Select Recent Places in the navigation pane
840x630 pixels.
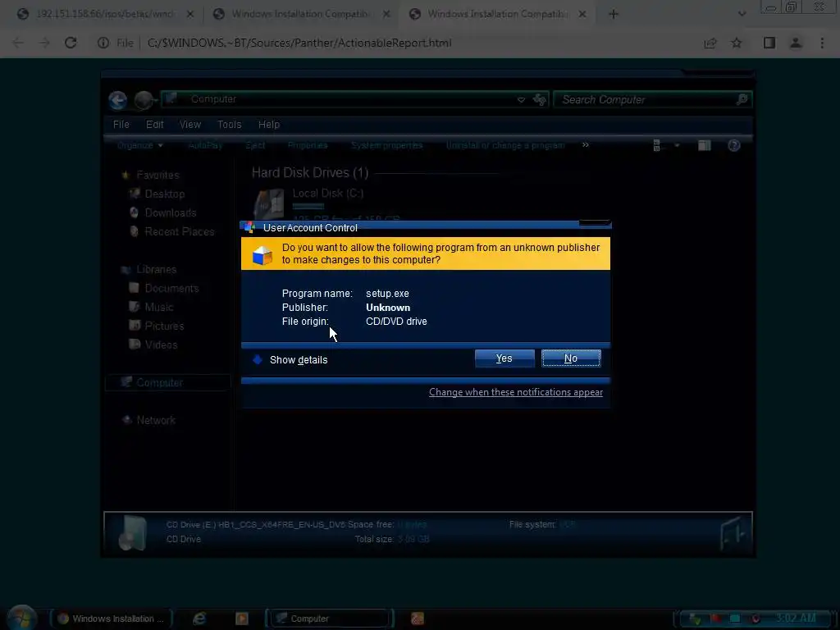point(172,231)
